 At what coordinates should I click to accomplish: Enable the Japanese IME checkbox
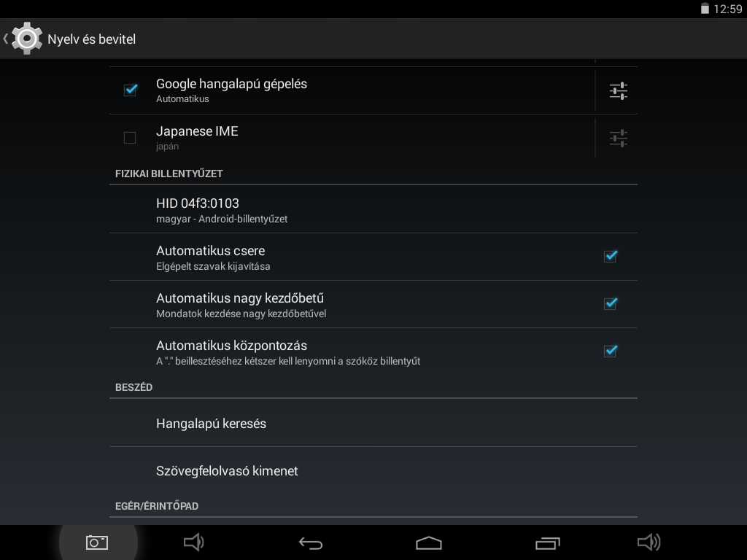tap(130, 138)
